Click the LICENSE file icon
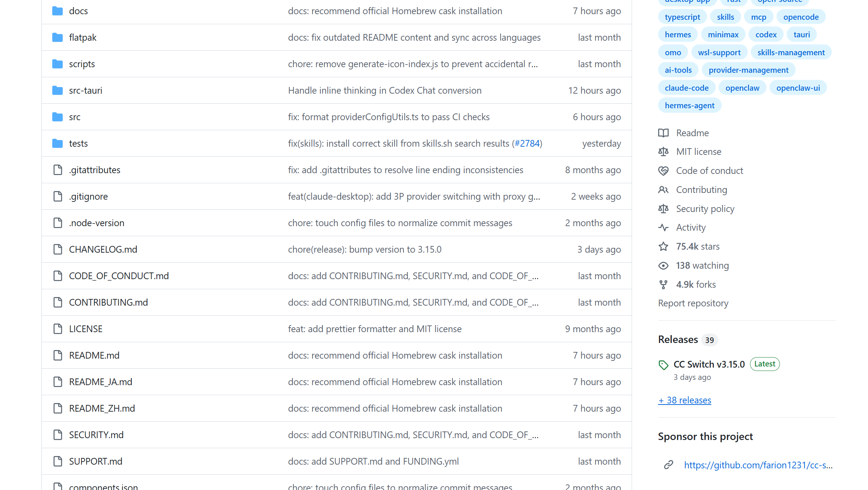 [58, 329]
